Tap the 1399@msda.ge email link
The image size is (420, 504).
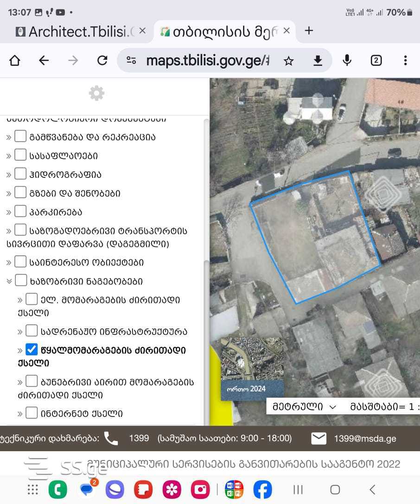click(365, 438)
